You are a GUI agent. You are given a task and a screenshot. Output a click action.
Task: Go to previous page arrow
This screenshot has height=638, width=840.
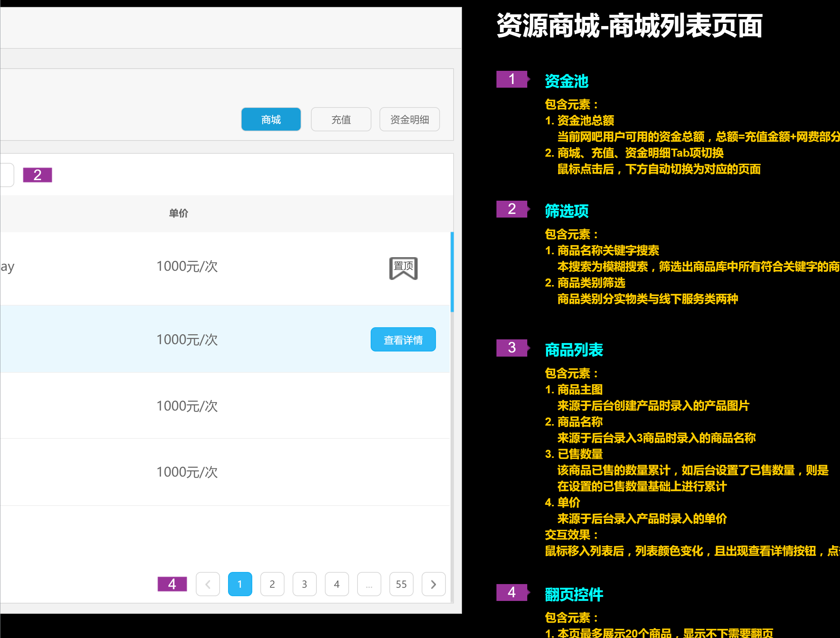[x=208, y=584]
